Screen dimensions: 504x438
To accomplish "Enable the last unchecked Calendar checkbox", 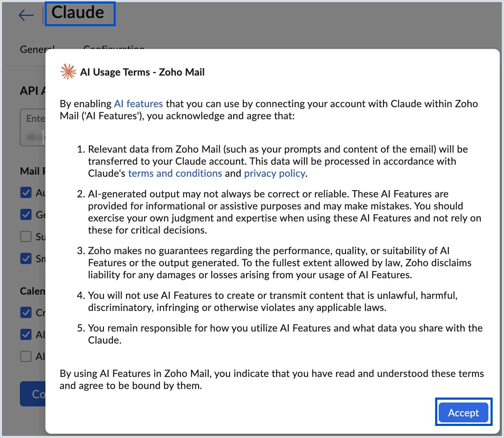I will [x=26, y=356].
